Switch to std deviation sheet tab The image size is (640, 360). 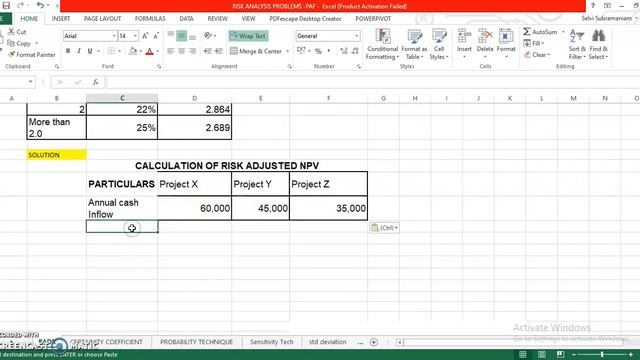click(327, 342)
